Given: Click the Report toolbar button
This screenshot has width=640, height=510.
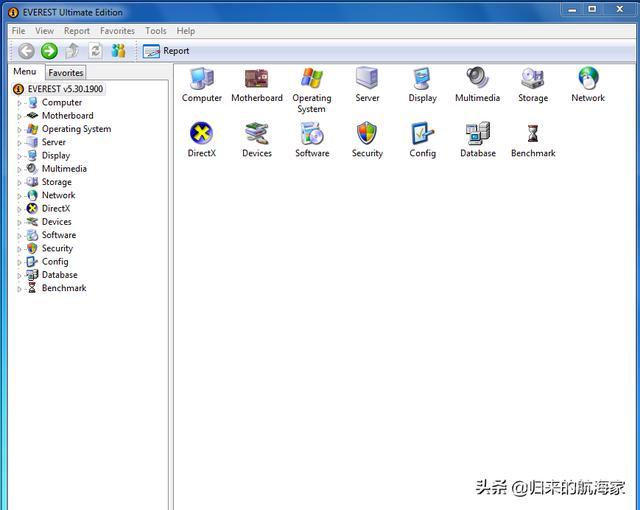Looking at the screenshot, I should pyautogui.click(x=166, y=51).
